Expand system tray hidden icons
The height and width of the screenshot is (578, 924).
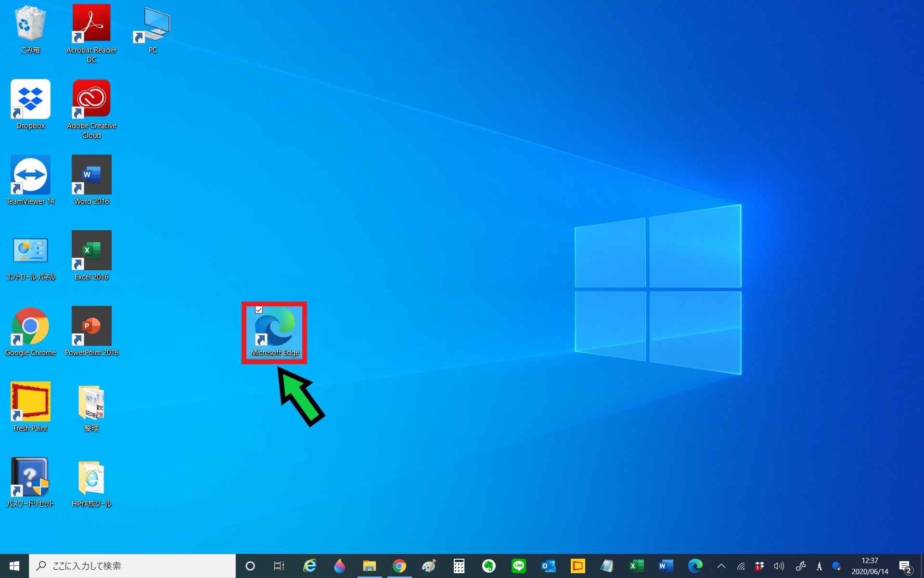point(721,565)
